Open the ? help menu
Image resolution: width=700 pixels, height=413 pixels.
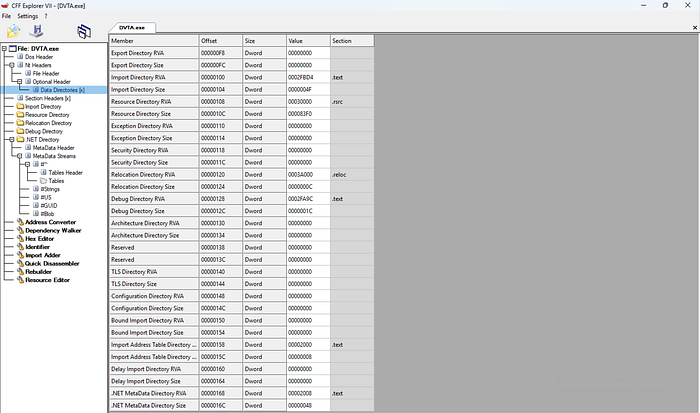[x=46, y=16]
